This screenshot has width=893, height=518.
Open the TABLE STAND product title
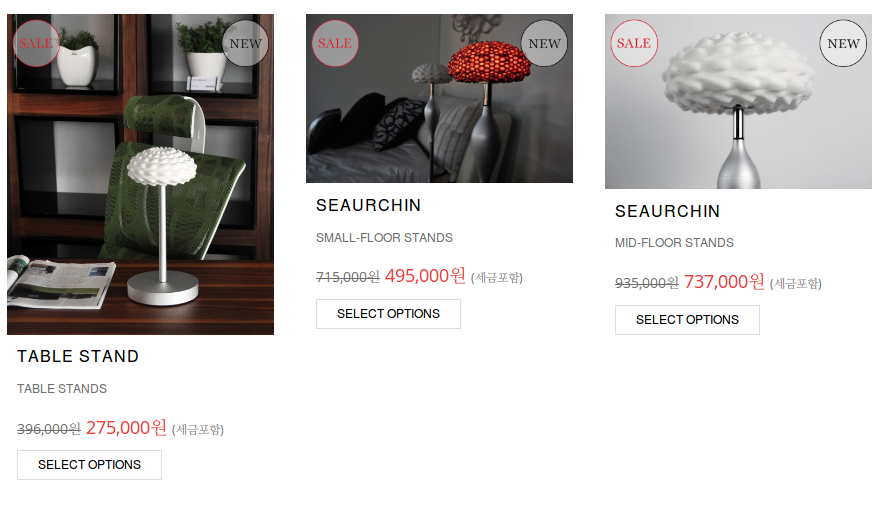(78, 356)
